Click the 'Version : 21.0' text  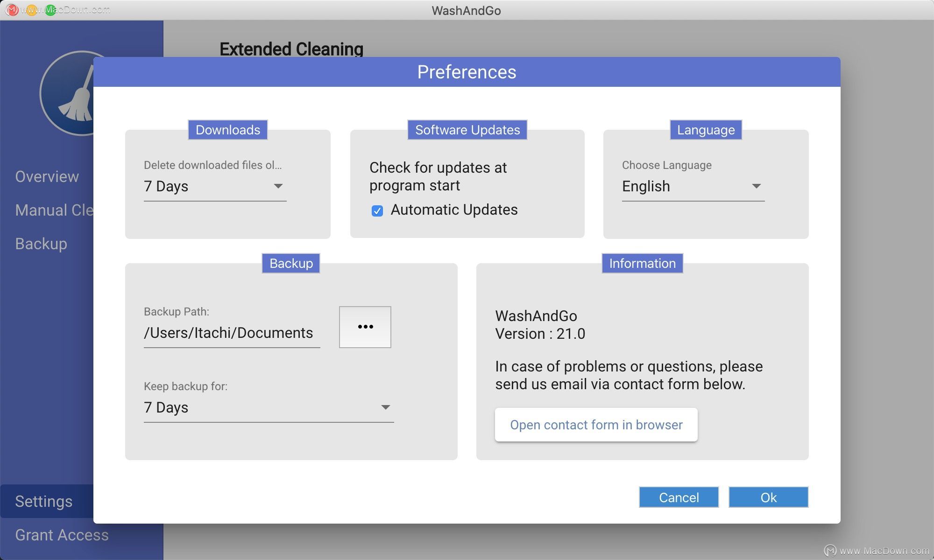pyautogui.click(x=540, y=334)
